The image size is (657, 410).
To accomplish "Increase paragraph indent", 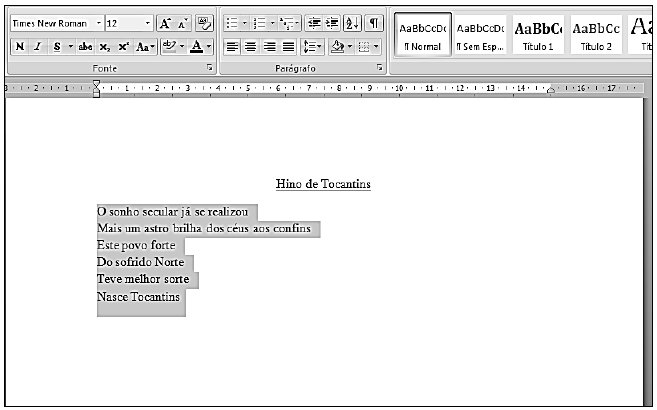I will pos(332,23).
